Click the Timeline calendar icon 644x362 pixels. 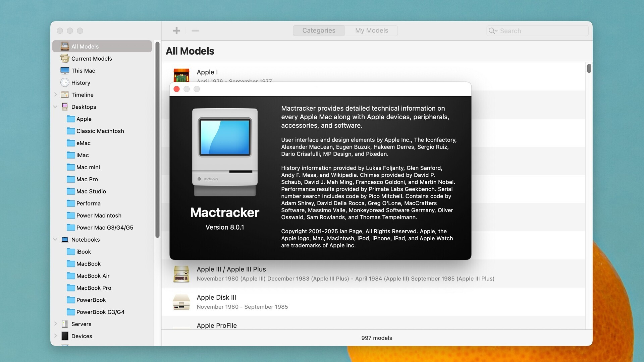(x=65, y=95)
